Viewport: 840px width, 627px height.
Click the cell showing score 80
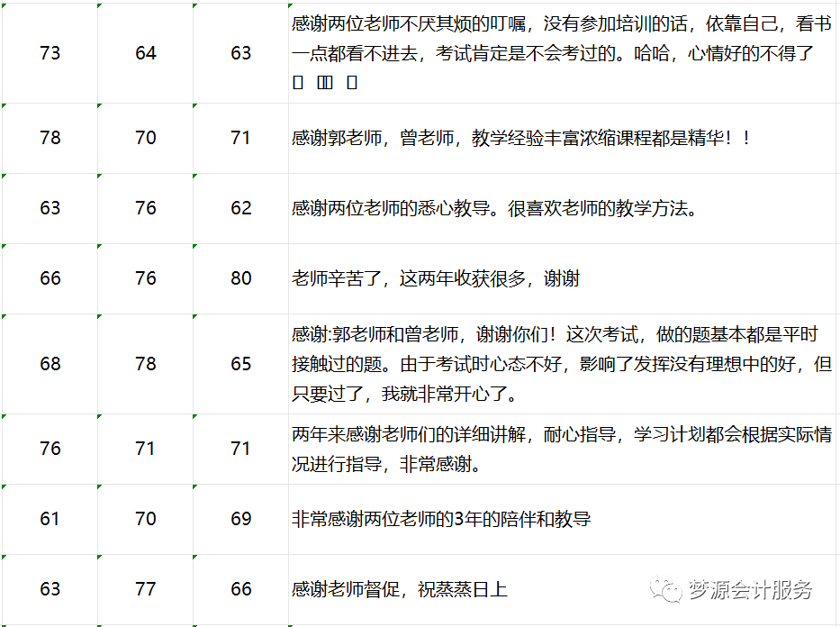pyautogui.click(x=240, y=278)
